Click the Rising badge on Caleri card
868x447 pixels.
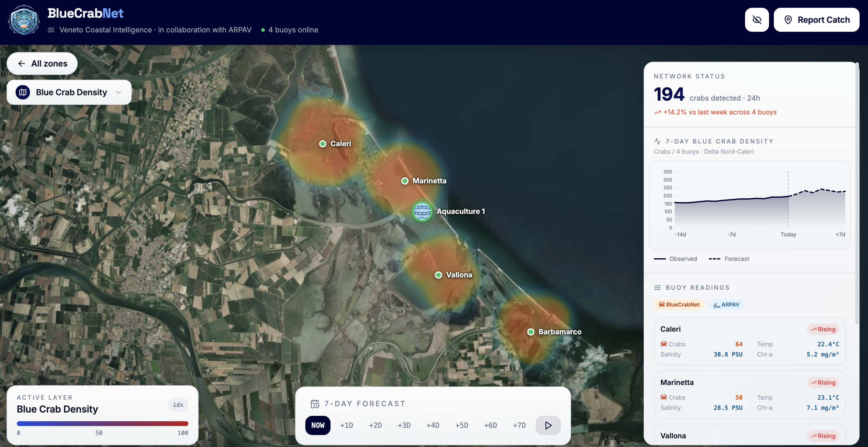[x=823, y=329]
